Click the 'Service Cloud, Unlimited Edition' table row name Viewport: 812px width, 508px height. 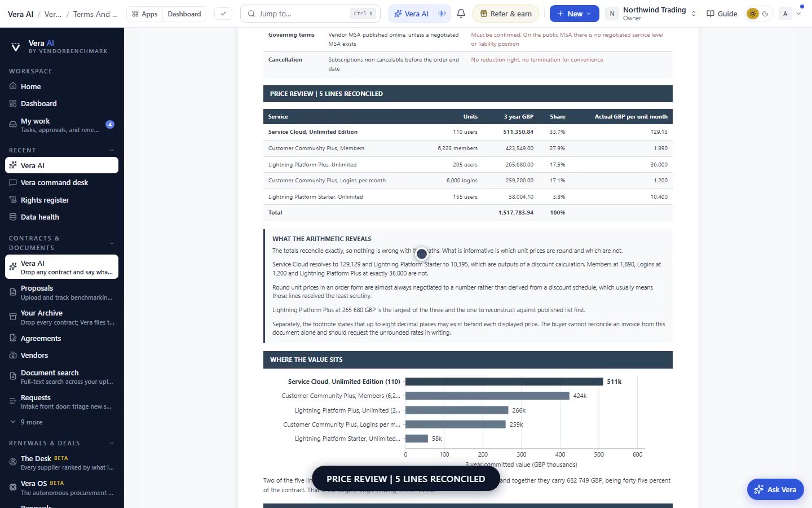pyautogui.click(x=313, y=132)
